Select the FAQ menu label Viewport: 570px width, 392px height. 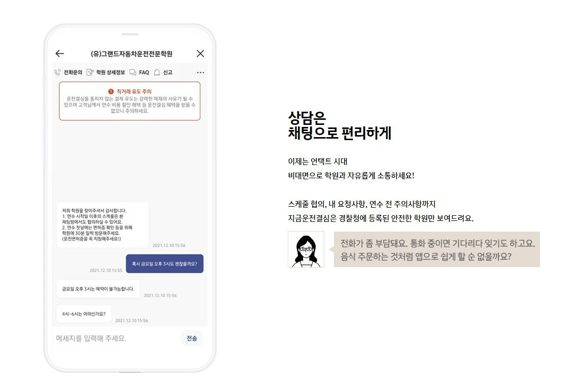tap(144, 73)
